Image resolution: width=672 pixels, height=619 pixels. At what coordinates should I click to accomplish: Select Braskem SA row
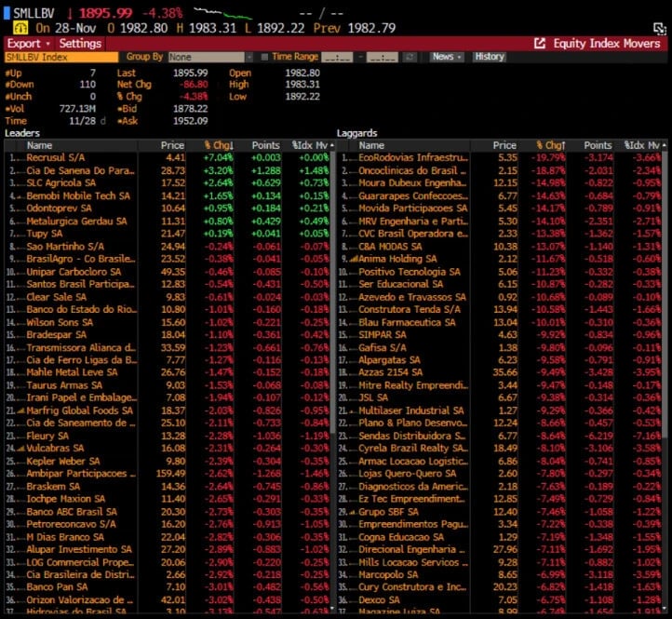pyautogui.click(x=168, y=487)
